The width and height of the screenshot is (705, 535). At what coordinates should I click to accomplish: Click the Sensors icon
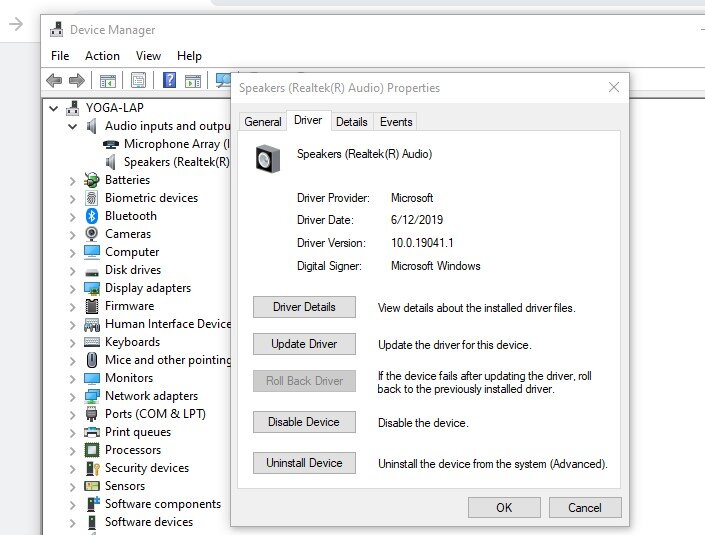tap(92, 486)
